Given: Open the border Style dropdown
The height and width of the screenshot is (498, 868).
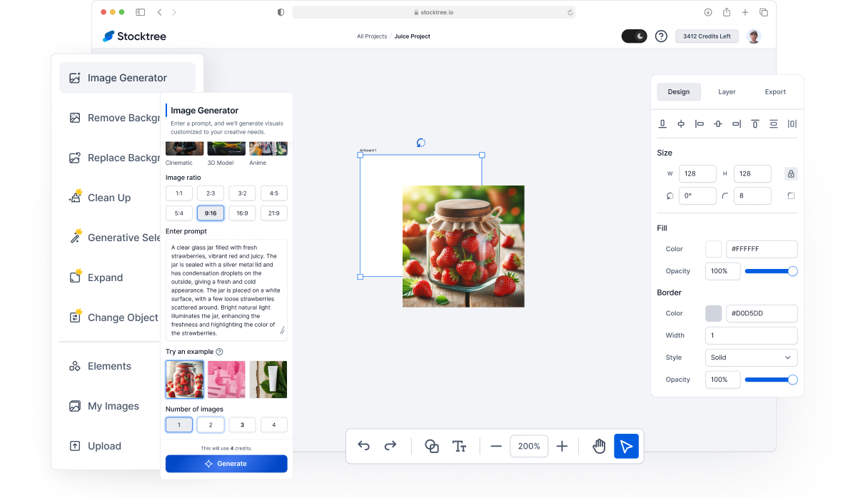Looking at the screenshot, I should (x=751, y=357).
